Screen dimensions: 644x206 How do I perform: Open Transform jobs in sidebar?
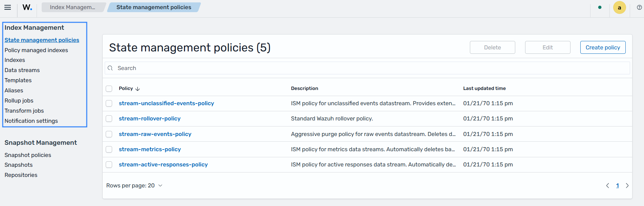point(24,111)
